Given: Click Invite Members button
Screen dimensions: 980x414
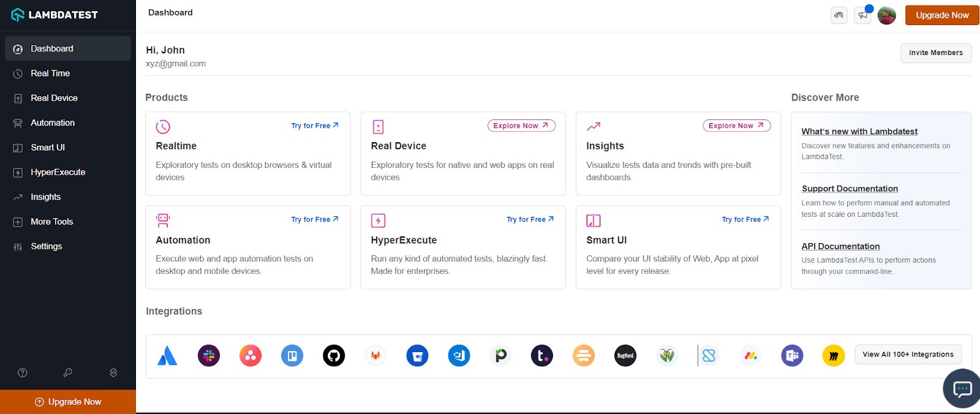Looking at the screenshot, I should (935, 53).
